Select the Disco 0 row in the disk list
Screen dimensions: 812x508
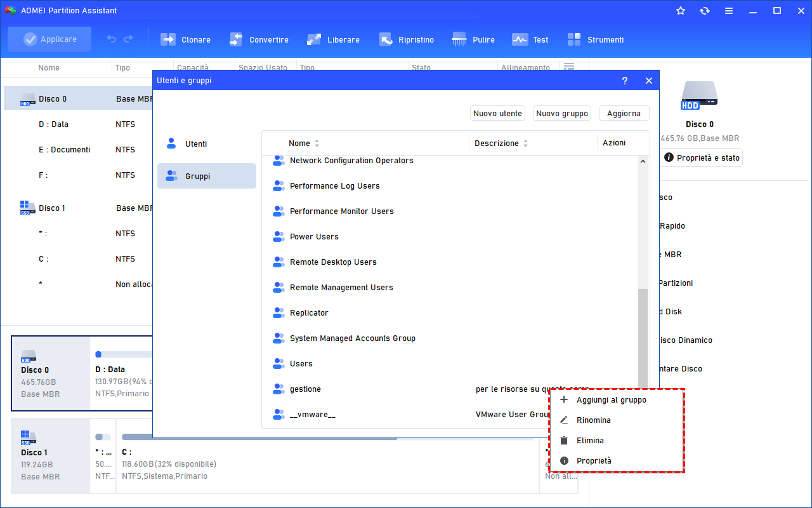coord(79,98)
